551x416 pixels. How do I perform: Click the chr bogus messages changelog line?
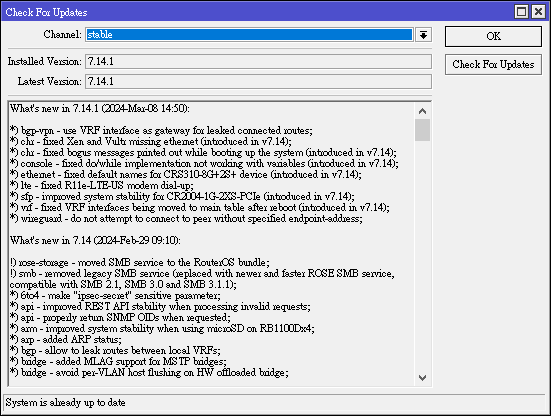tap(203, 152)
